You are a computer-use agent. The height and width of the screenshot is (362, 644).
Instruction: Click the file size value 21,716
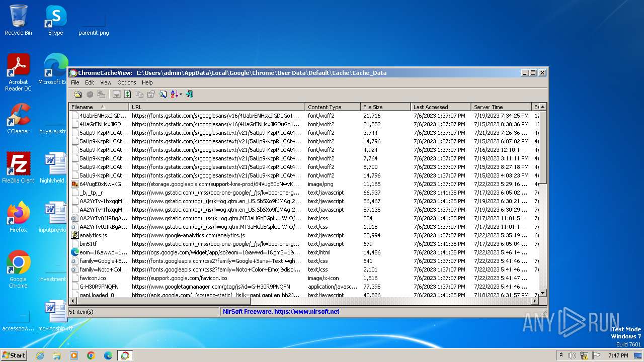pos(372,116)
